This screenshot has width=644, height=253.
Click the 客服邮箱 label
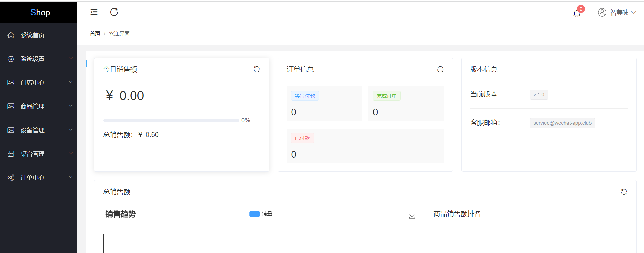click(x=485, y=123)
